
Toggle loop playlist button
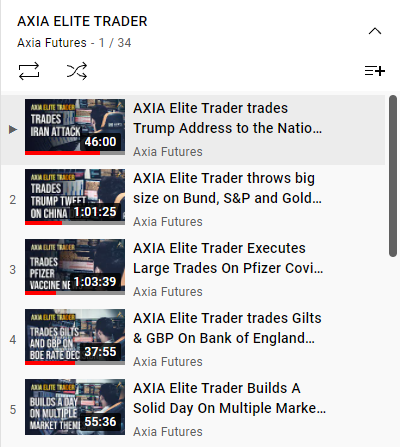[29, 71]
